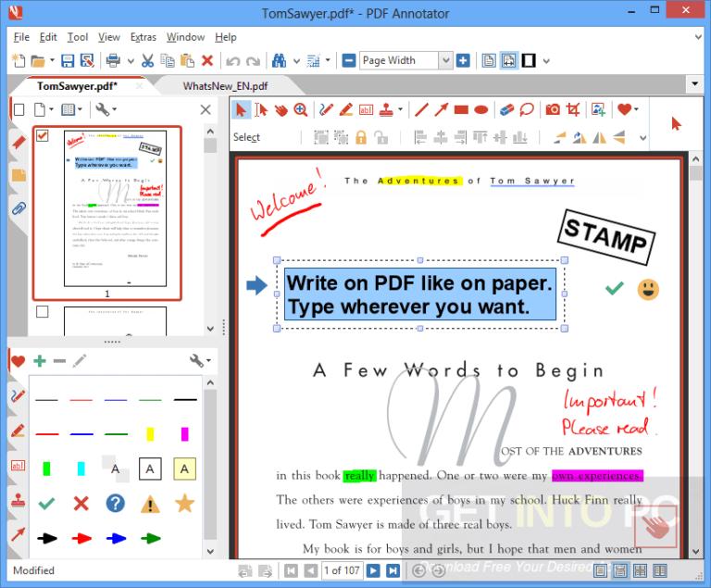This screenshot has width=711, height=588.
Task: Expand the document tabs list arrow
Action: [694, 84]
